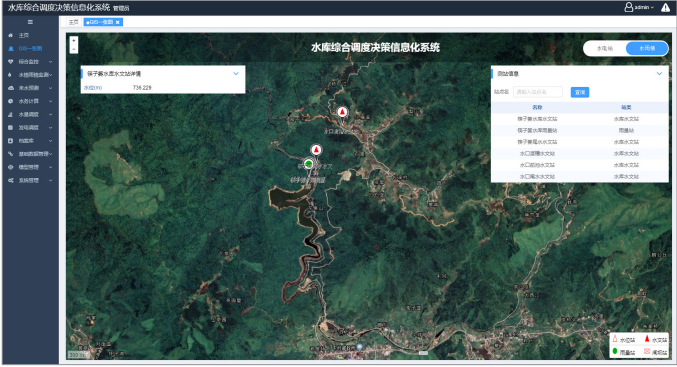Open the 主页 home icon in sidebar
The width and height of the screenshot is (677, 367).
pos(11,35)
